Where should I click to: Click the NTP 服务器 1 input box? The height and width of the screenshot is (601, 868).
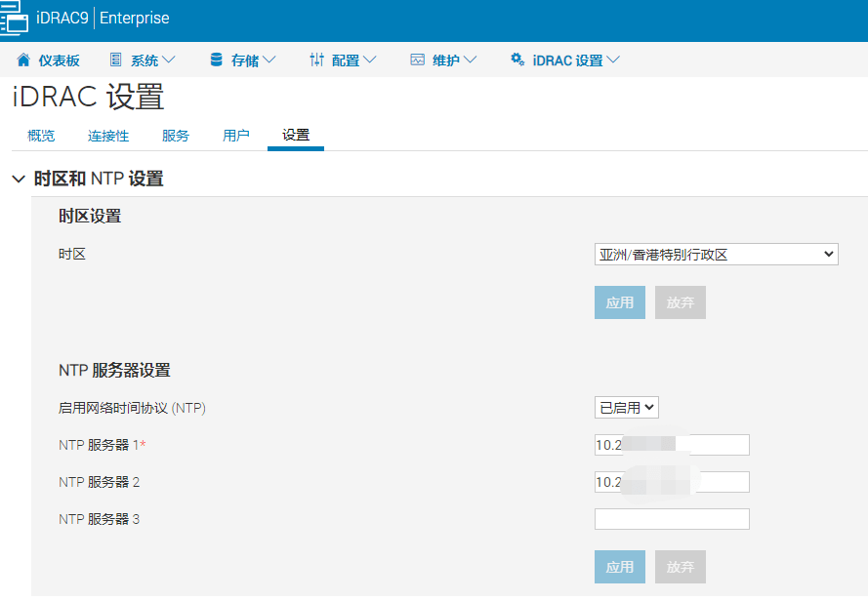[671, 445]
